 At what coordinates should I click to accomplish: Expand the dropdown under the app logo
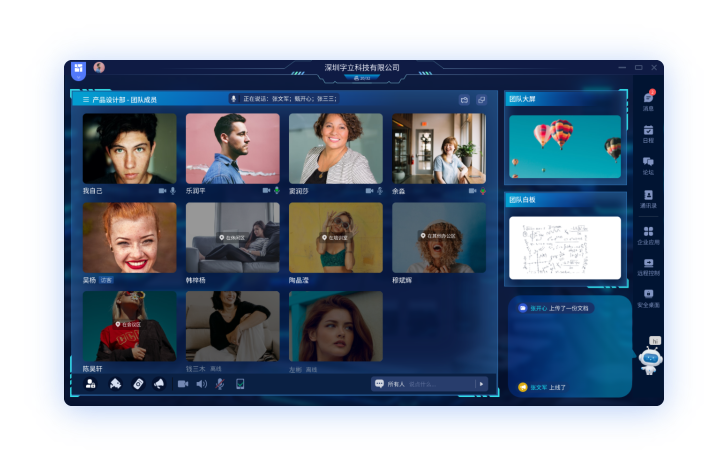78,76
